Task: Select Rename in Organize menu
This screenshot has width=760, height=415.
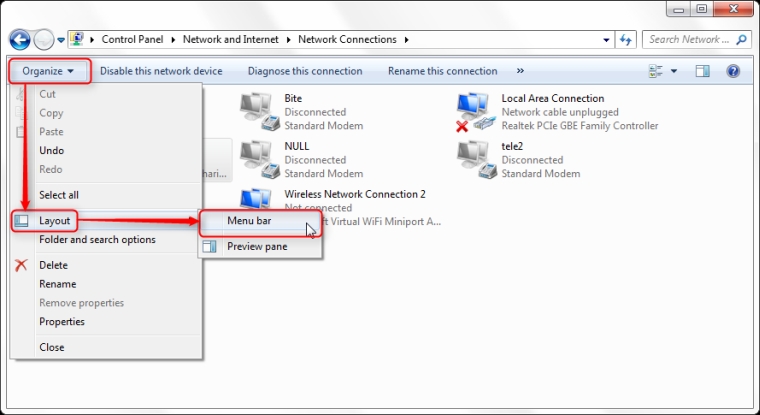Action: click(105, 284)
